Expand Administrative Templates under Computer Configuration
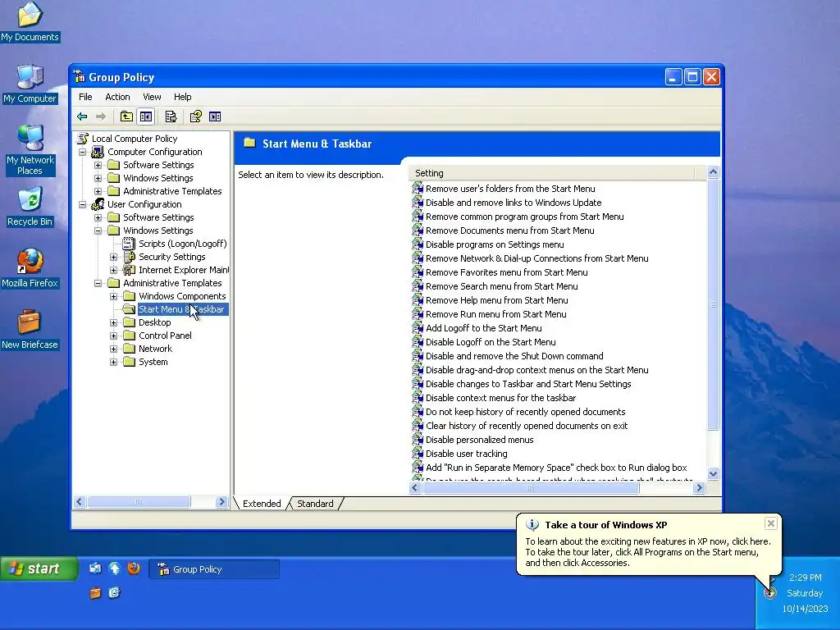 98,191
